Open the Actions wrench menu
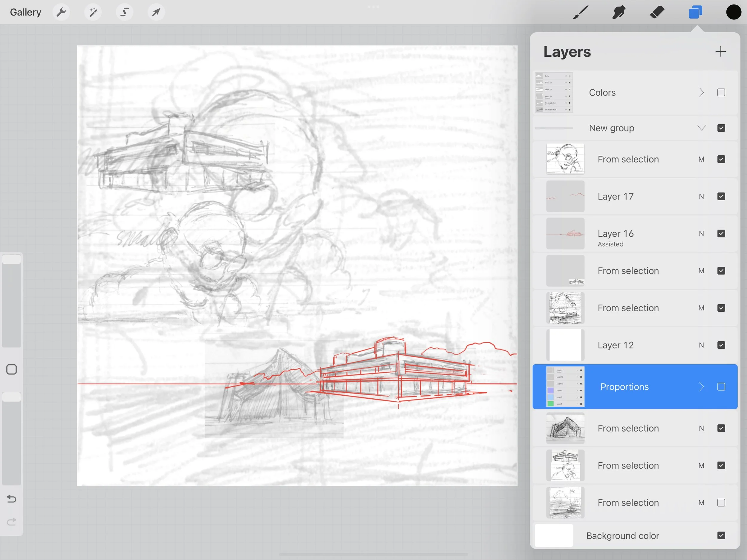This screenshot has height=560, width=747. 62,12
